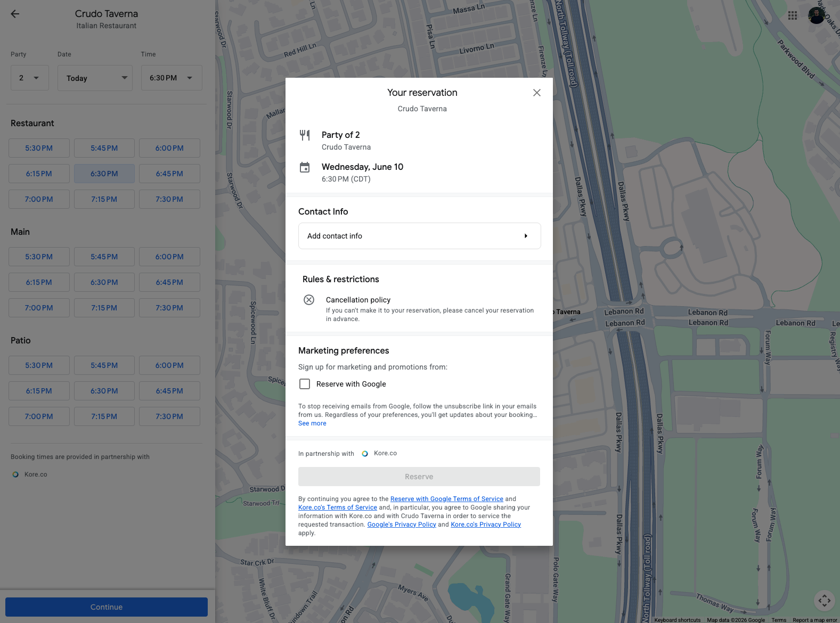Image resolution: width=840 pixels, height=623 pixels.
Task: Select Patio 6:45 PM time slot
Action: tap(169, 391)
